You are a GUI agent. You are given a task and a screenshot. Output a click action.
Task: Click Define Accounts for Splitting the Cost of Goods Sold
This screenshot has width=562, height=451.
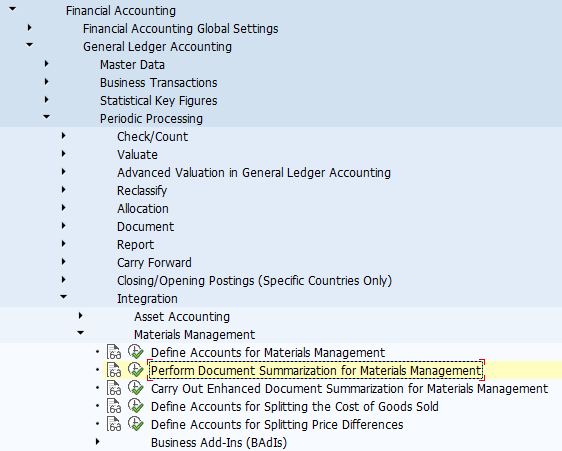point(295,407)
